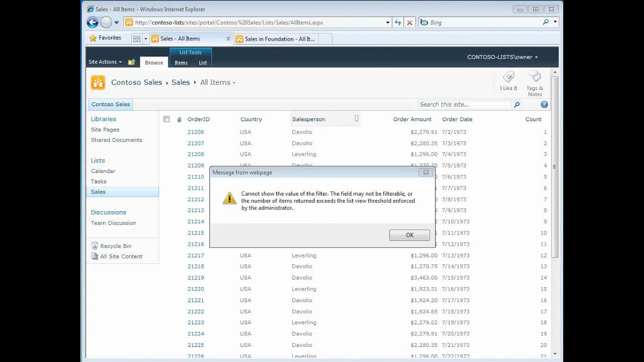Click the scrollbar down arrow
The height and width of the screenshot is (362, 644).
[x=555, y=353]
